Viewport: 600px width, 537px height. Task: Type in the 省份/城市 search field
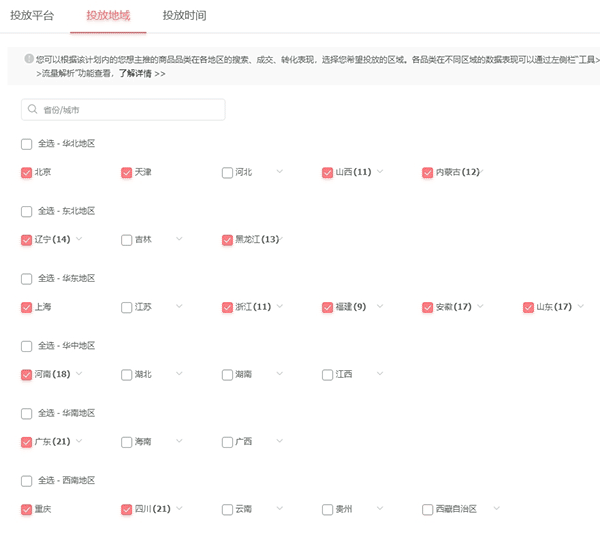point(130,110)
